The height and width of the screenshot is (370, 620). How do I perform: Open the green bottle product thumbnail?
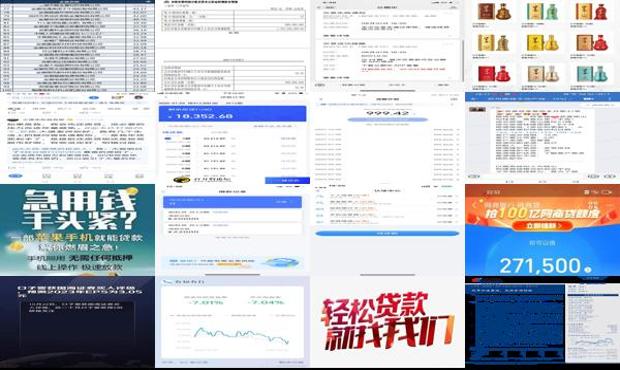pos(542,12)
